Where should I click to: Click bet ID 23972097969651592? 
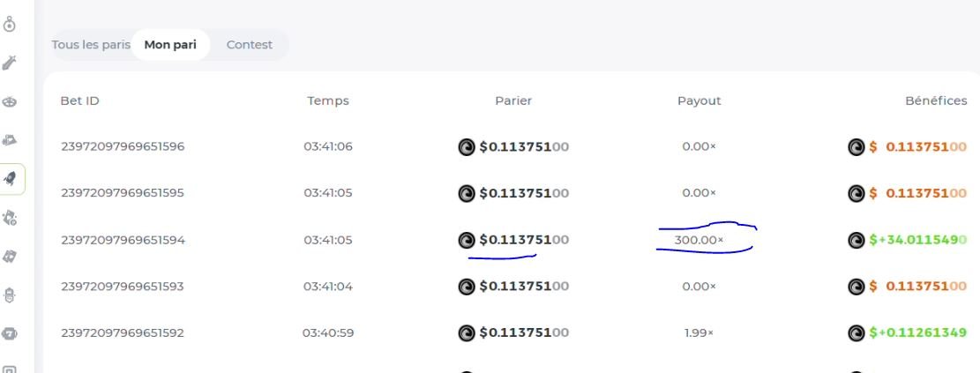(x=123, y=333)
